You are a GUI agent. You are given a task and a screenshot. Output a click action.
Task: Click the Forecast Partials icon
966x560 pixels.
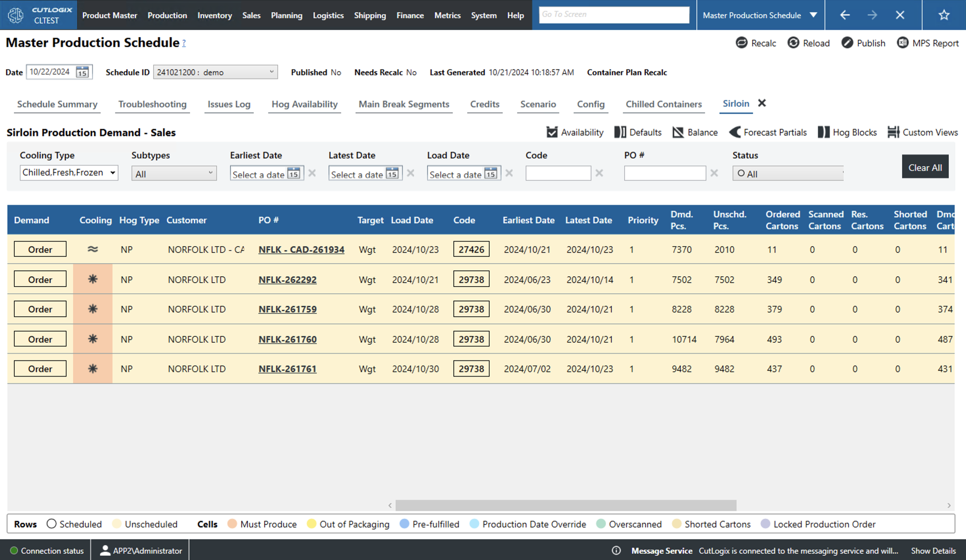tap(734, 132)
